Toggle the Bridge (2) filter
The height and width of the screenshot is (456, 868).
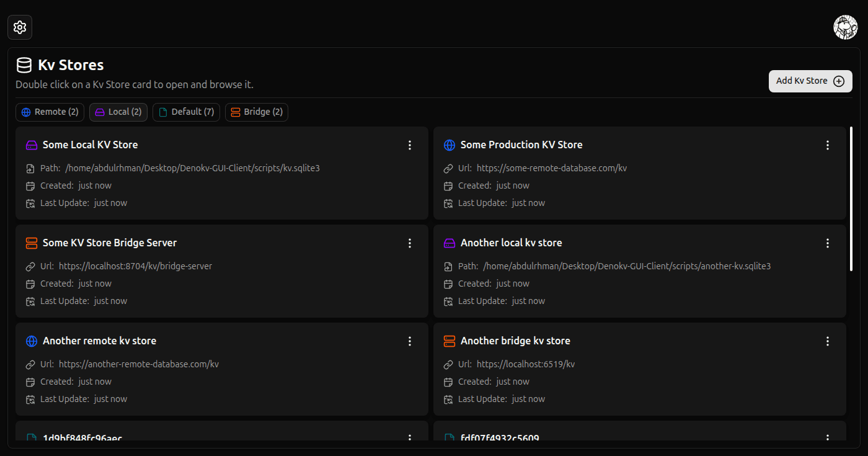(257, 112)
